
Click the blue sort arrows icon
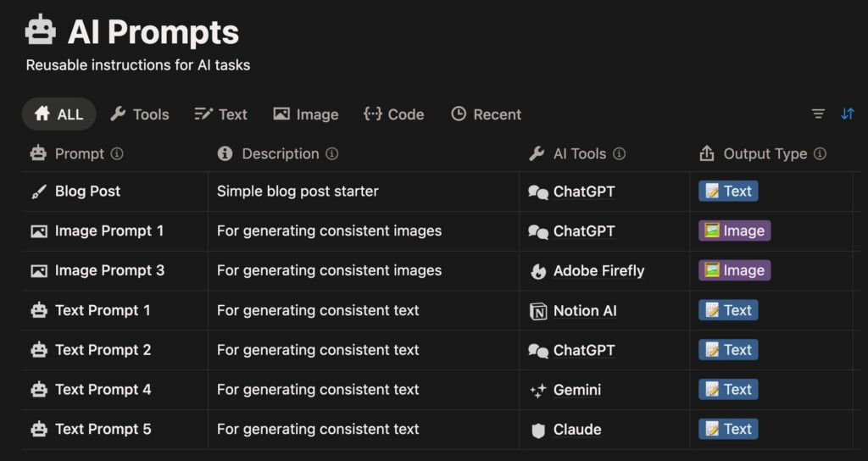pyautogui.click(x=848, y=114)
